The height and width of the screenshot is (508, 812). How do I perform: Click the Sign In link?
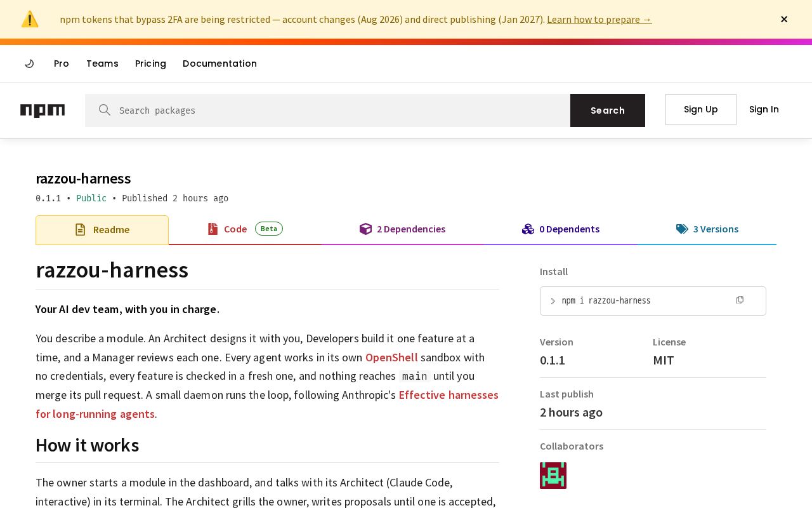coord(764,109)
